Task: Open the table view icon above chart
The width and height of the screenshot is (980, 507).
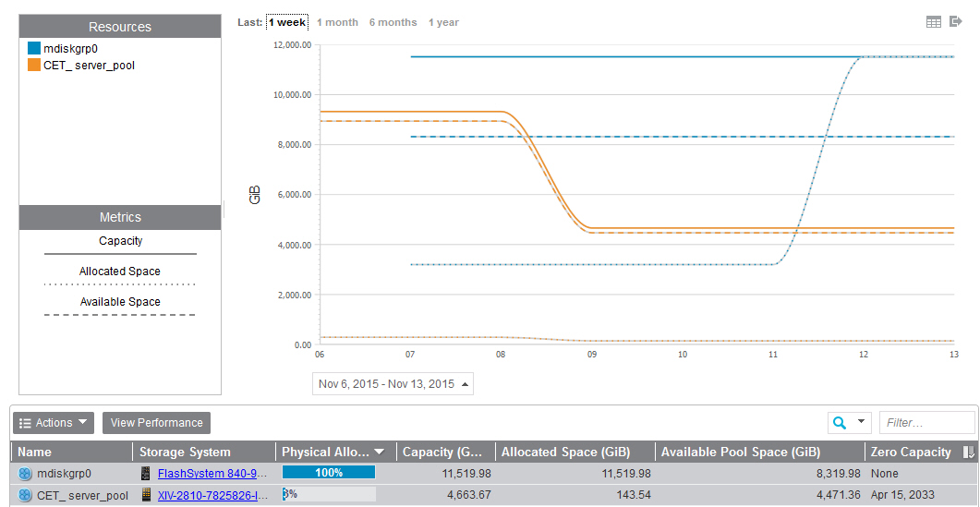Action: coord(934,22)
